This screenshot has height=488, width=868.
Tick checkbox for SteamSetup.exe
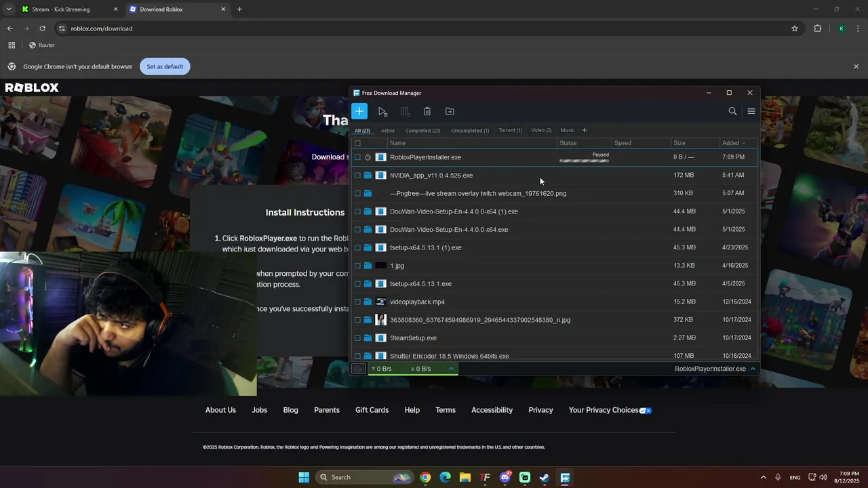[357, 338]
